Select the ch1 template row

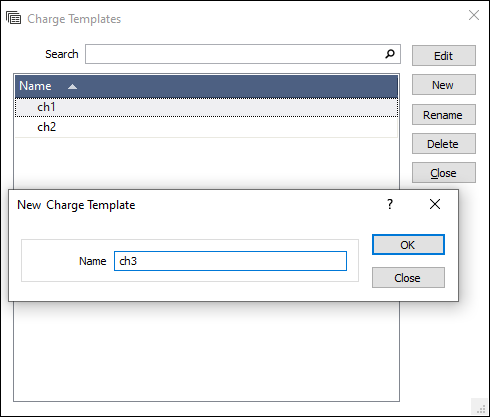tap(206, 107)
